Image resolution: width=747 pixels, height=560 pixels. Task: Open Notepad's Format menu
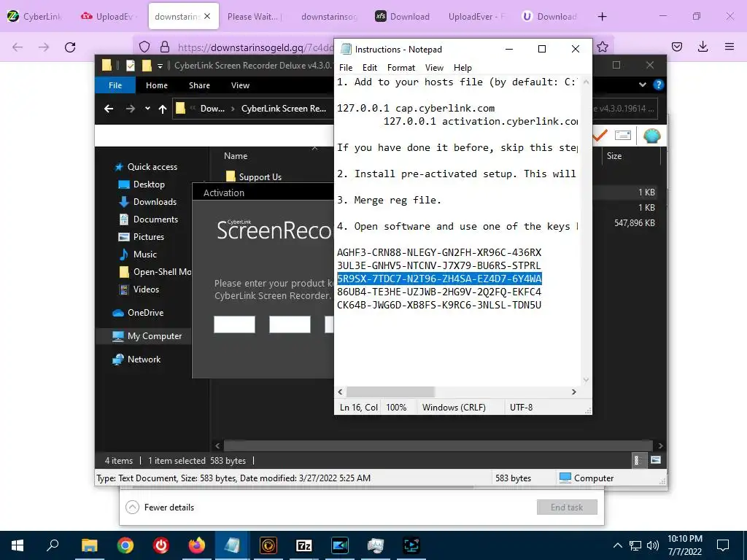401,68
